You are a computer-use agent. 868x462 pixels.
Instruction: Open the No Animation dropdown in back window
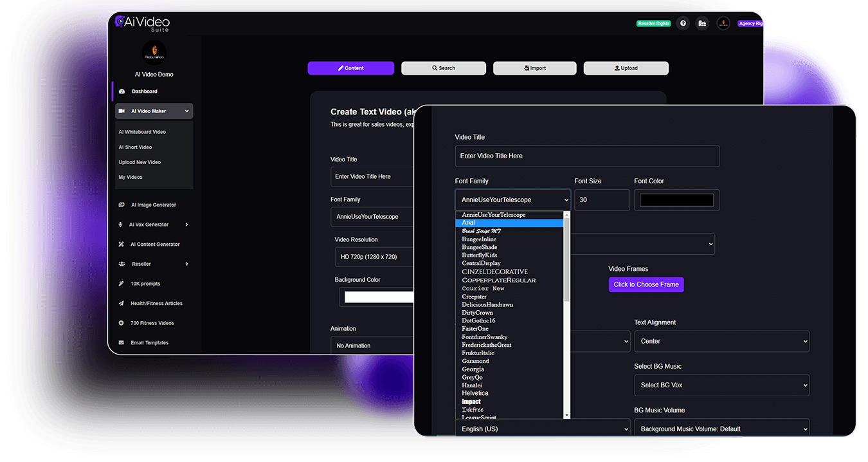pos(372,346)
